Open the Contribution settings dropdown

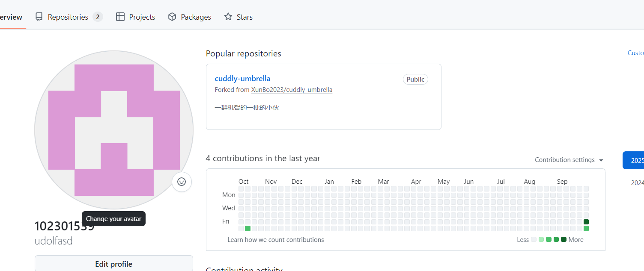(569, 160)
